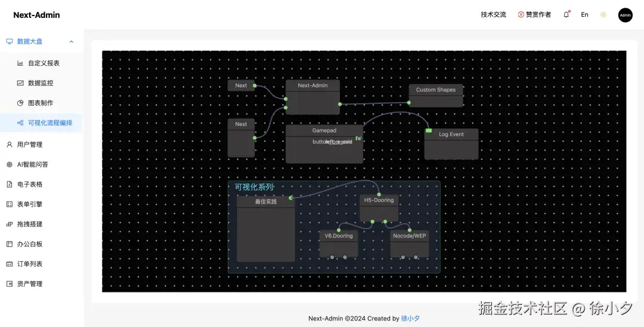Click the form icon for 表单引擎

pos(10,204)
